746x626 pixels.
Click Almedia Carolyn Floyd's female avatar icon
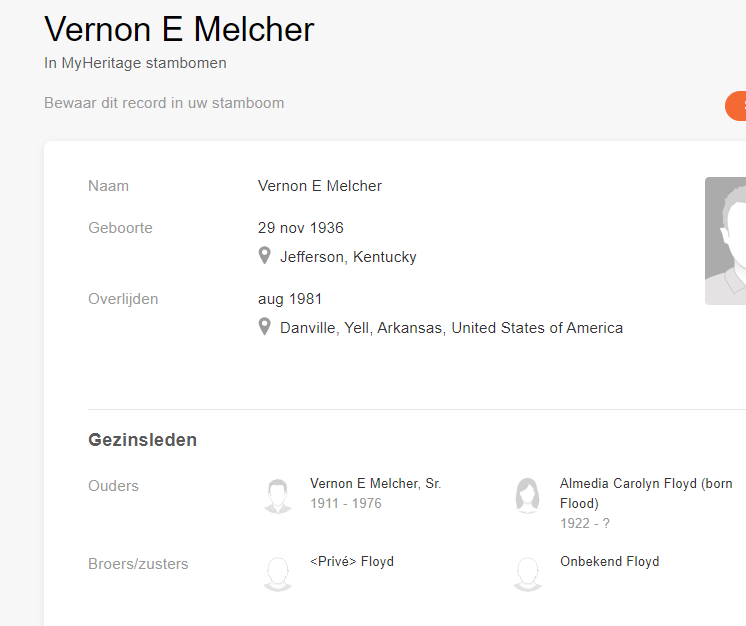point(528,495)
